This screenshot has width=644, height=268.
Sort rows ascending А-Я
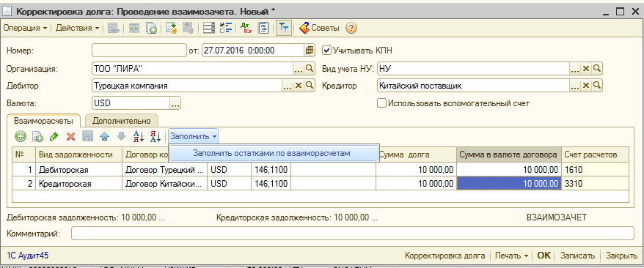pos(138,136)
